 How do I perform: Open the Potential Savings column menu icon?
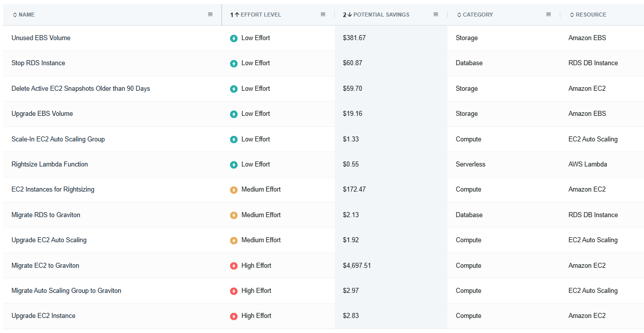pos(436,15)
